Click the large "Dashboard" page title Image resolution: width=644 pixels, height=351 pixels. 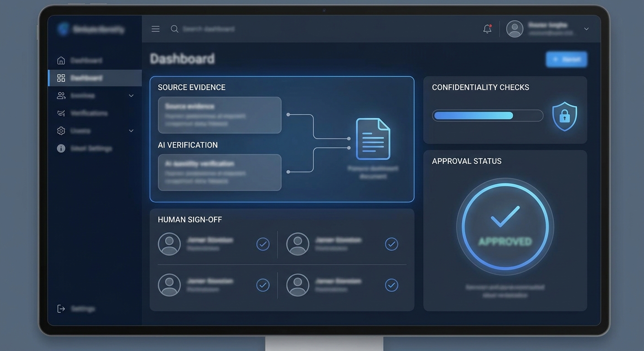(182, 59)
